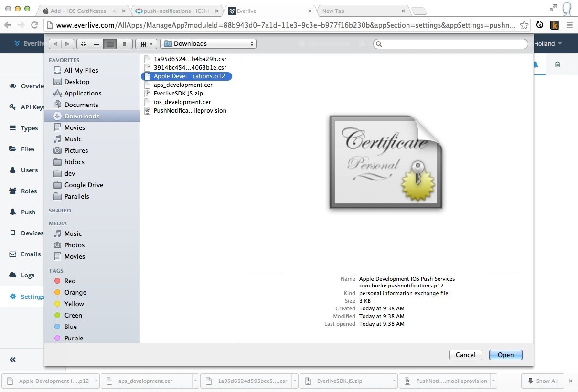This screenshot has width=578, height=392.
Task: Select the column view button
Action: 110,44
